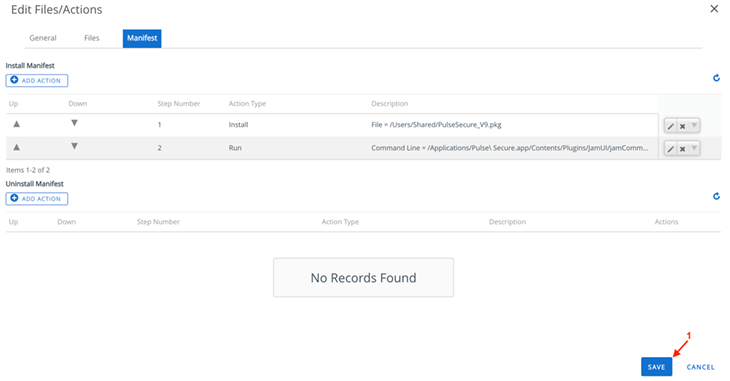Refresh the Install Manifest list

[x=716, y=78]
